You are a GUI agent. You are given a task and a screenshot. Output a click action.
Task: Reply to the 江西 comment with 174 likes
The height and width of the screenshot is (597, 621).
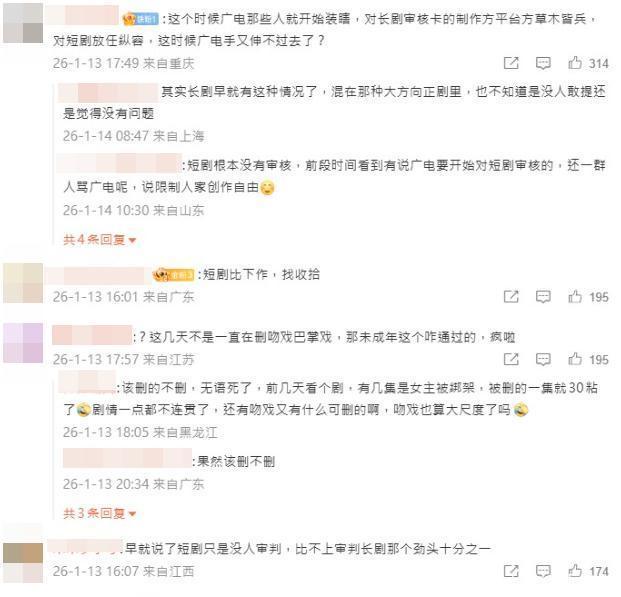[543, 571]
